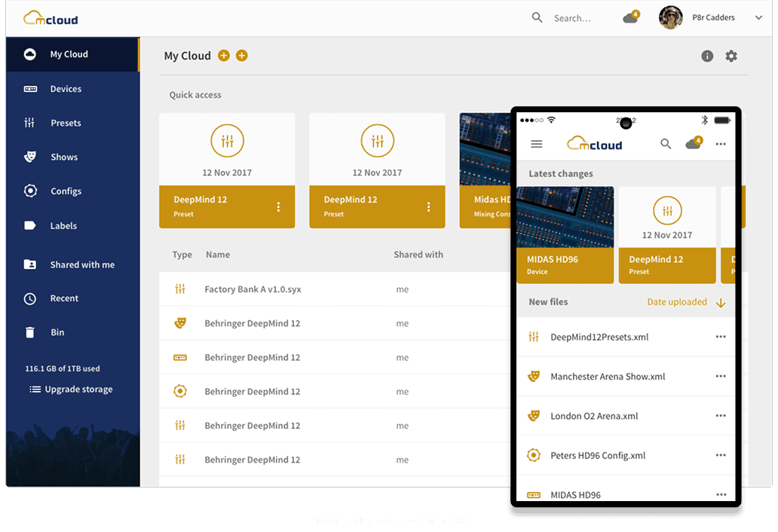Sort by Date uploaded in mobile app
Screen dimensions: 778x532
(677, 302)
